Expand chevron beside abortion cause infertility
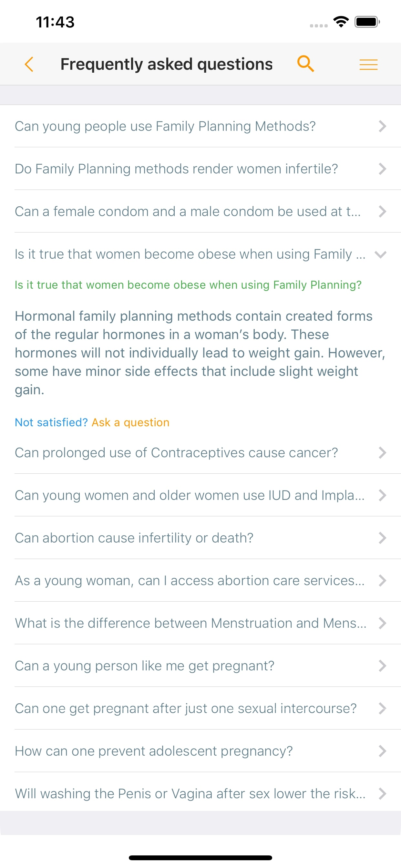The image size is (401, 868). [x=382, y=538]
